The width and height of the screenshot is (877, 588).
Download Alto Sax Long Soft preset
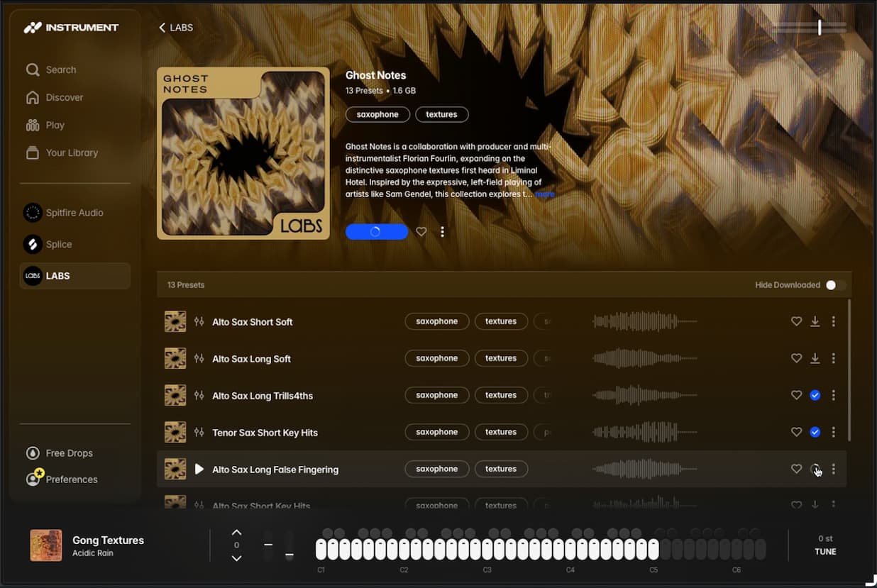tap(815, 358)
